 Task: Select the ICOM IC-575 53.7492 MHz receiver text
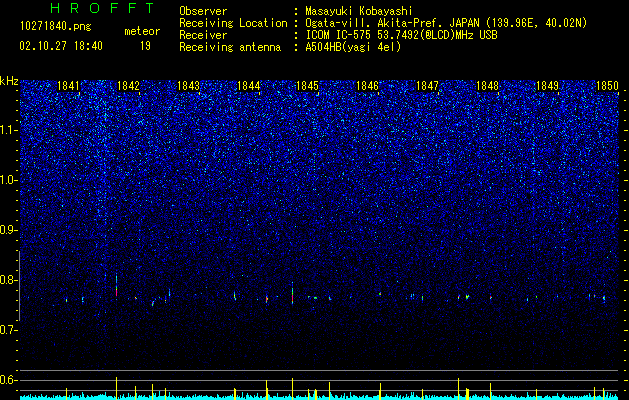(x=401, y=35)
